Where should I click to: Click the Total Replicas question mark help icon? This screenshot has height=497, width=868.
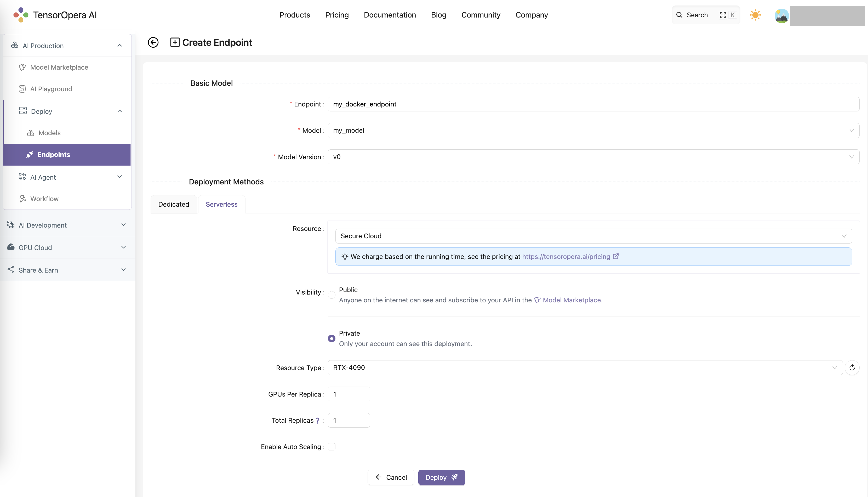click(x=318, y=421)
